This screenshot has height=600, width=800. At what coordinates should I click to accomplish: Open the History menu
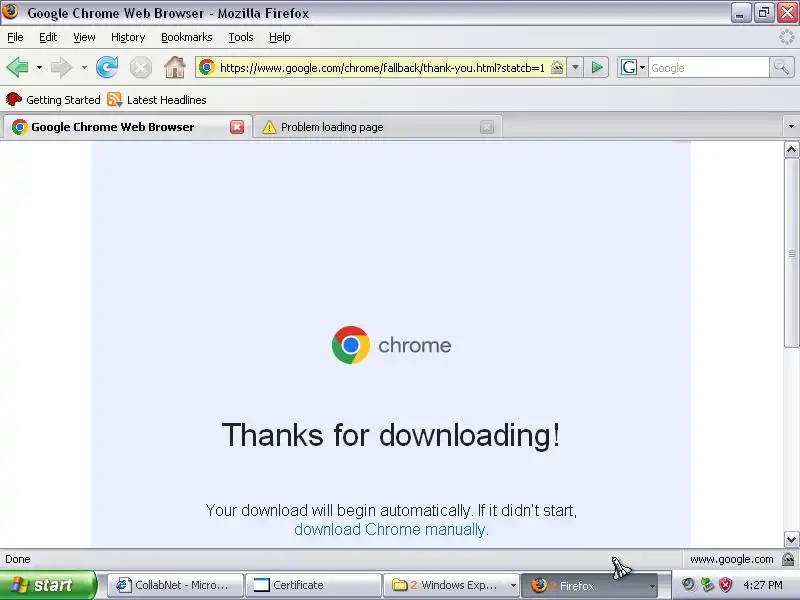point(128,37)
